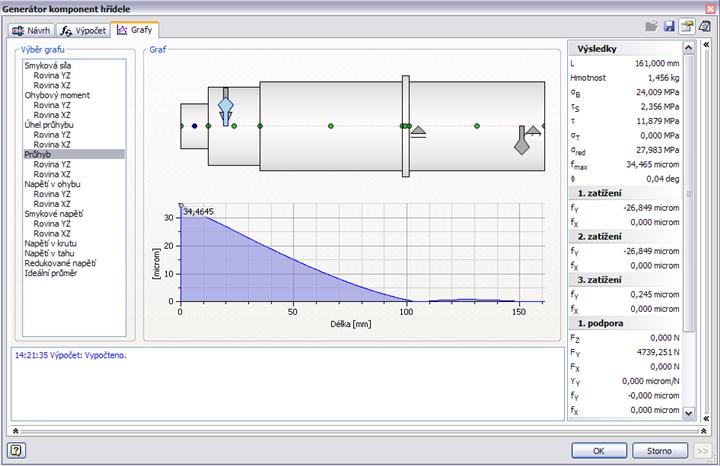Open the Grafy tab

tap(134, 30)
